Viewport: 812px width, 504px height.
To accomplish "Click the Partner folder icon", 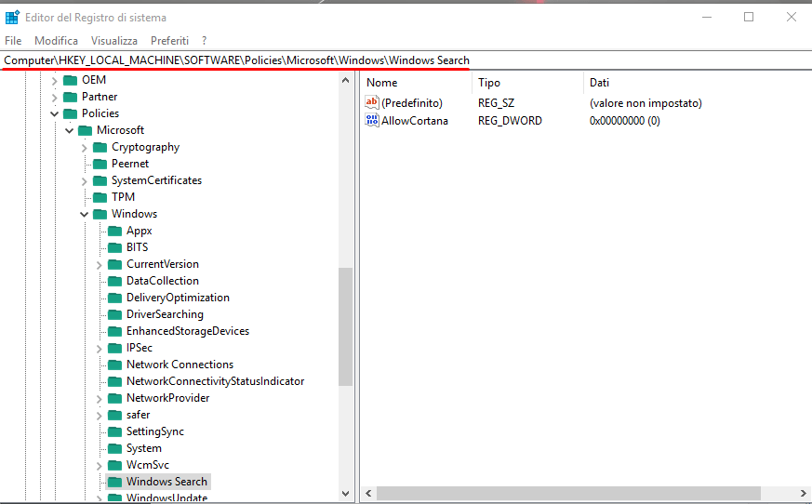I will 70,97.
